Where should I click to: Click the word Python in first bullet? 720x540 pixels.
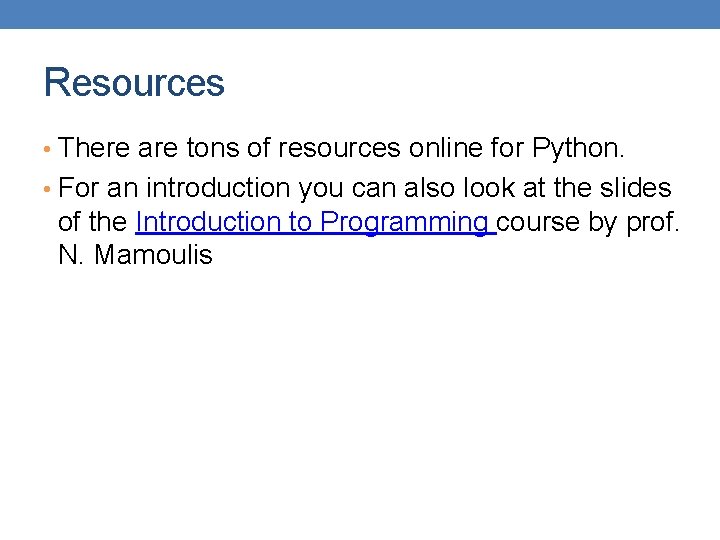click(578, 150)
